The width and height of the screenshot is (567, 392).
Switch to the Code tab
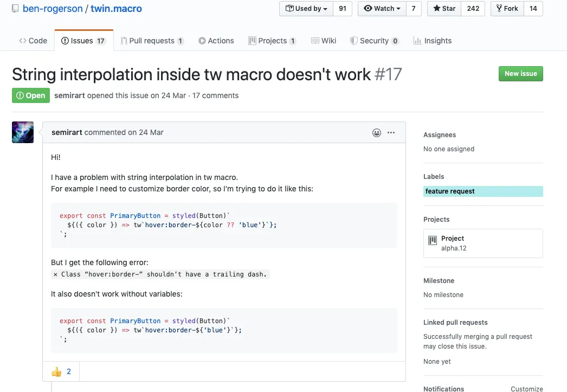33,41
